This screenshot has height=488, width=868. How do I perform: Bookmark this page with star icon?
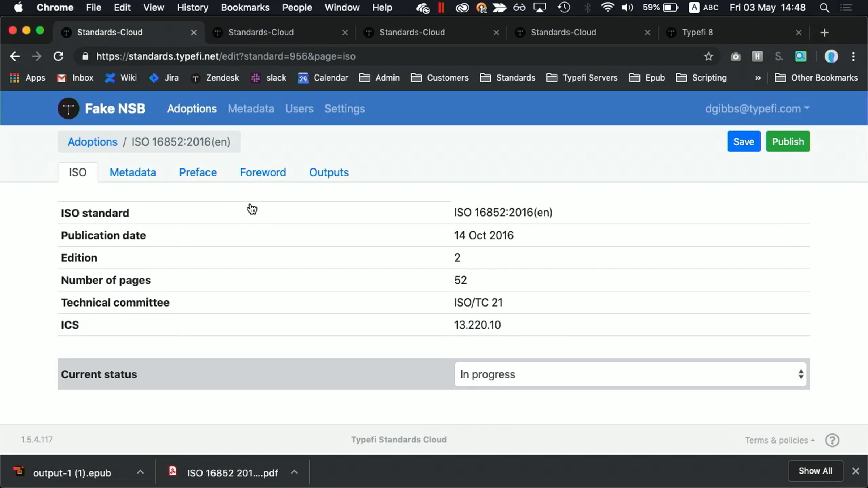pos(708,57)
